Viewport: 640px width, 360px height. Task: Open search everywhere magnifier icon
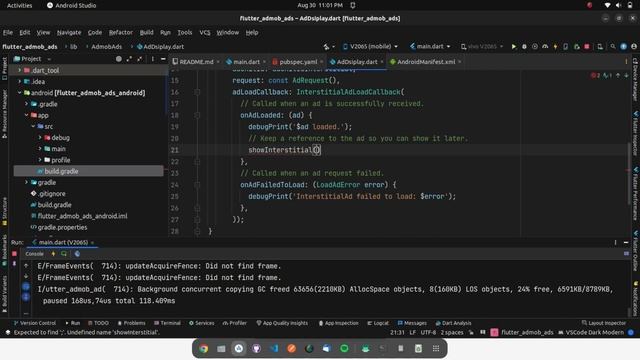613,47
